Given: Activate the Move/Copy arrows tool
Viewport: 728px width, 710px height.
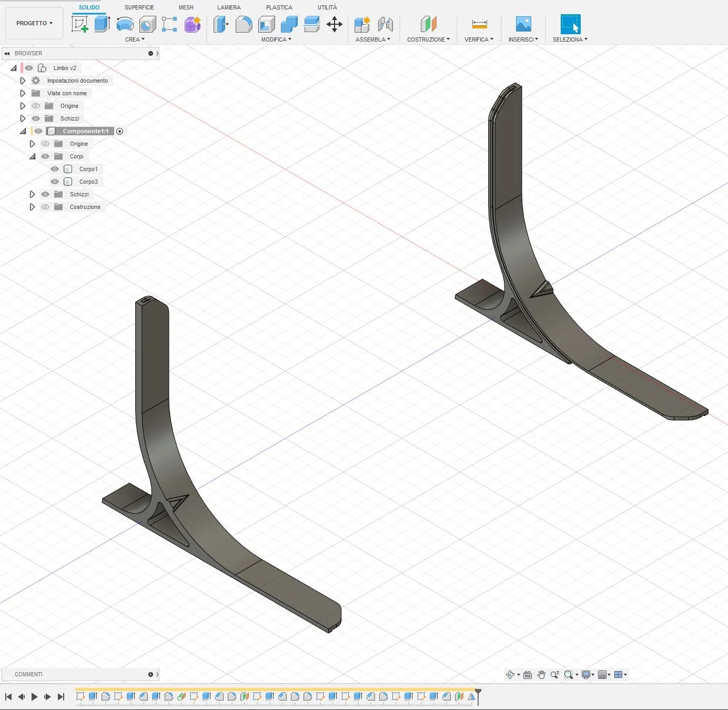Looking at the screenshot, I should tap(335, 24).
